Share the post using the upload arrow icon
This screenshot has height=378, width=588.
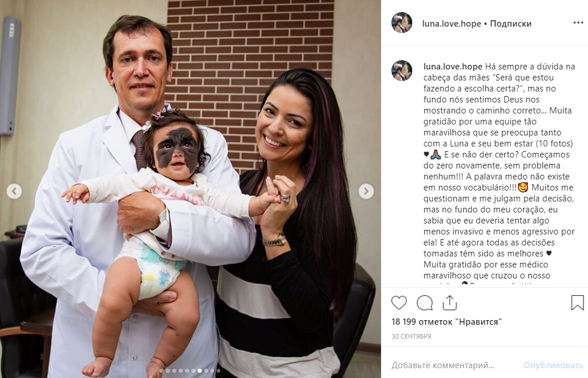pos(449,303)
